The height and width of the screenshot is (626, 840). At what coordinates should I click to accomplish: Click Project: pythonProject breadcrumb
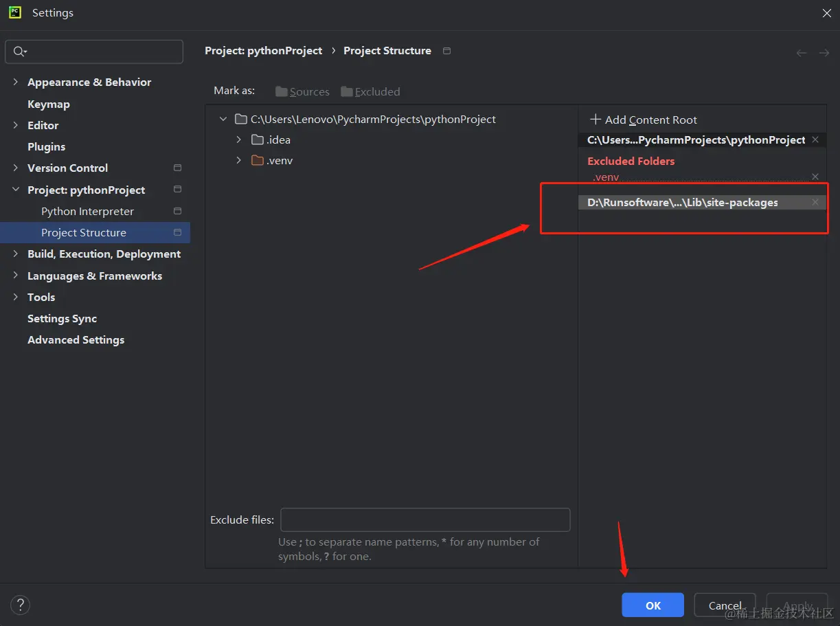coord(264,51)
